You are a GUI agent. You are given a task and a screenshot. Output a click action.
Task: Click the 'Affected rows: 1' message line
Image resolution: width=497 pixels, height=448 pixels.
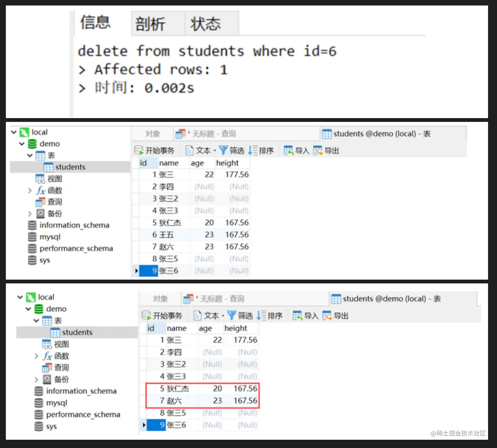tap(161, 70)
